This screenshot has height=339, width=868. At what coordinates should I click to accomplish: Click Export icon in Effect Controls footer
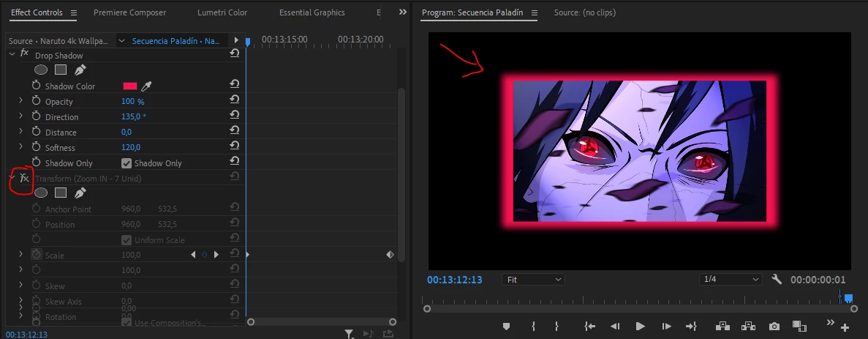388,333
